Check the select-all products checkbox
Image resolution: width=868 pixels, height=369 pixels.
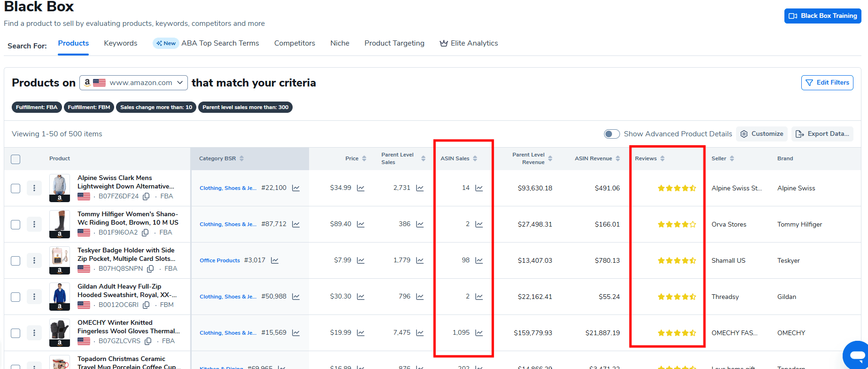(15, 159)
